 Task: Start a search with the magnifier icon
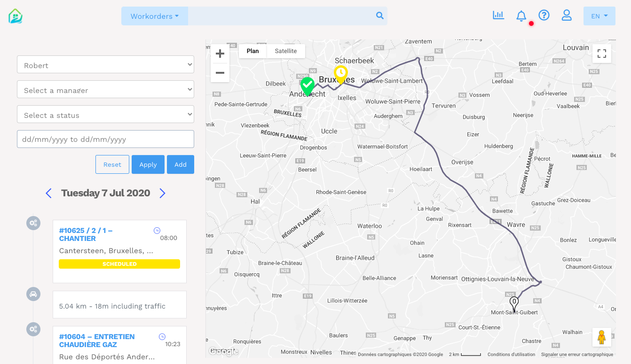click(x=379, y=15)
